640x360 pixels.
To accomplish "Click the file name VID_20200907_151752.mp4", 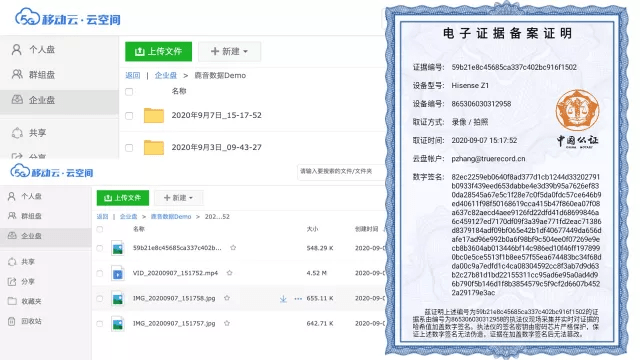I will click(x=175, y=273).
